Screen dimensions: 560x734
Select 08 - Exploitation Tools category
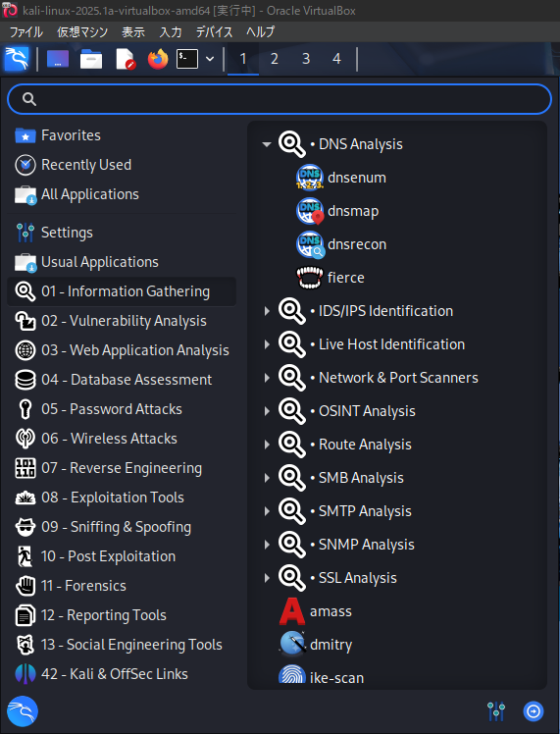[x=122, y=498]
